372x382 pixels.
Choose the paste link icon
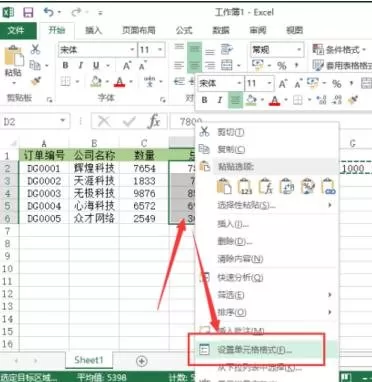(x=328, y=186)
